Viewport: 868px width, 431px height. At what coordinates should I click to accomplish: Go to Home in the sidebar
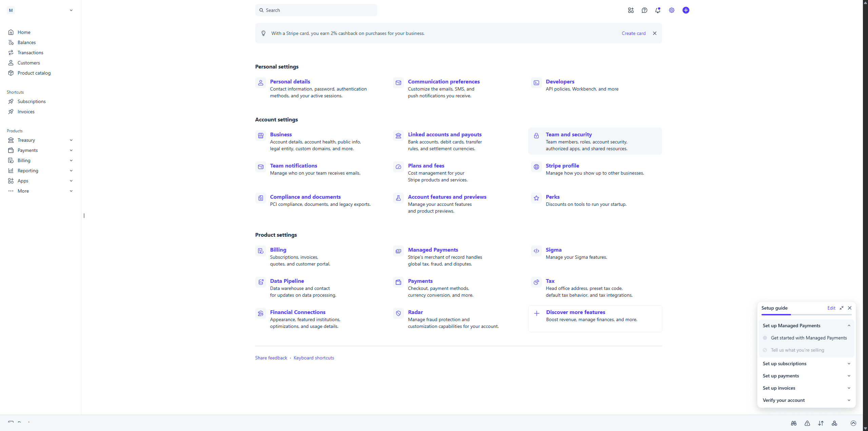click(24, 32)
